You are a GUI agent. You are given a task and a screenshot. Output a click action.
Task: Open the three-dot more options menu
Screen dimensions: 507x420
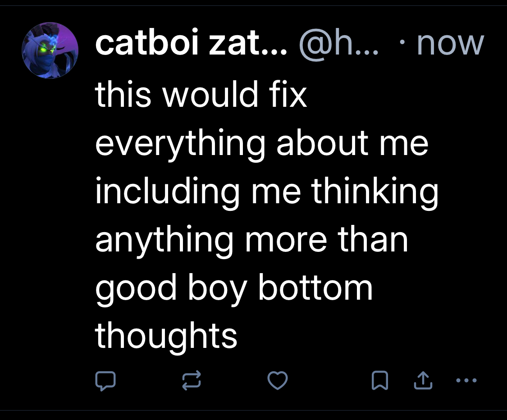466,381
